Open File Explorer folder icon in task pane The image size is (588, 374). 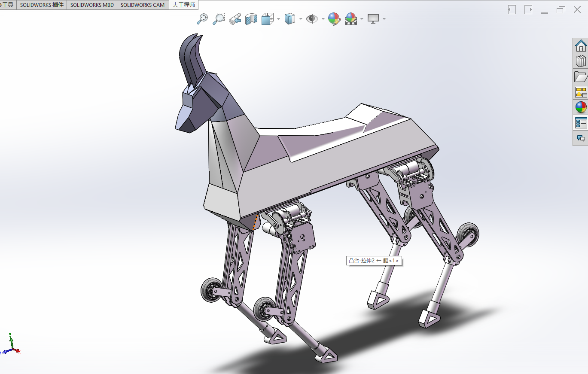[581, 76]
